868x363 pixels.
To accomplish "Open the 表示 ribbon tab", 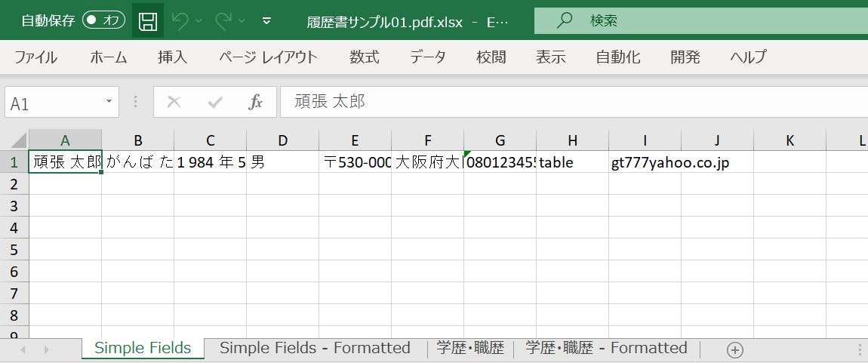I will coord(550,57).
